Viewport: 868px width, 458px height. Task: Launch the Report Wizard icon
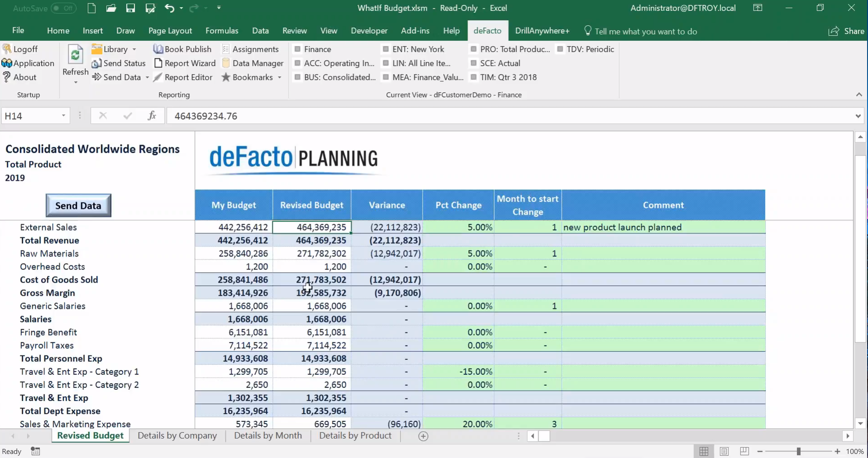[158, 63]
